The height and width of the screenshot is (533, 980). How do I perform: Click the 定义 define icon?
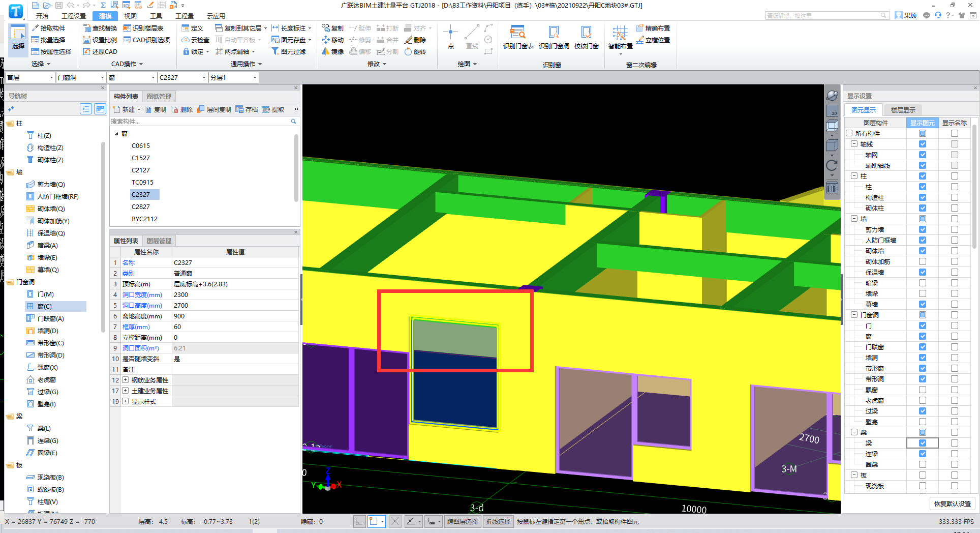[192, 28]
